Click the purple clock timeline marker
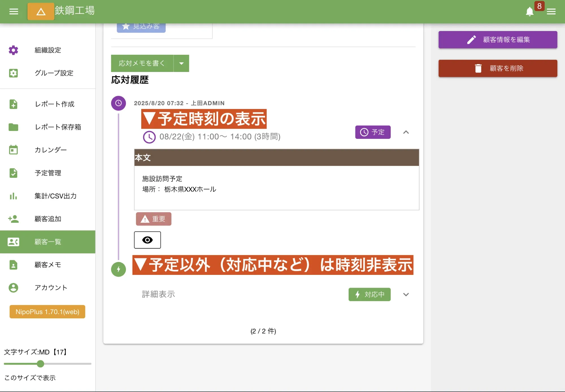 (118, 103)
